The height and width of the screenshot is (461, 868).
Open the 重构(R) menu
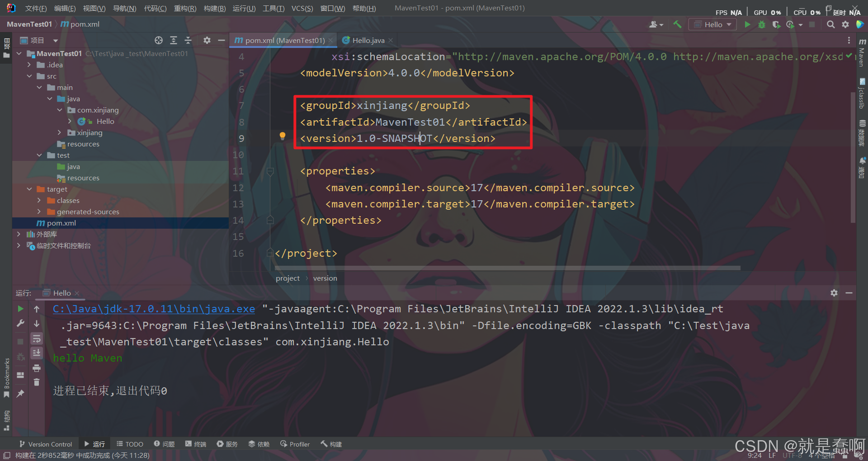pos(185,8)
